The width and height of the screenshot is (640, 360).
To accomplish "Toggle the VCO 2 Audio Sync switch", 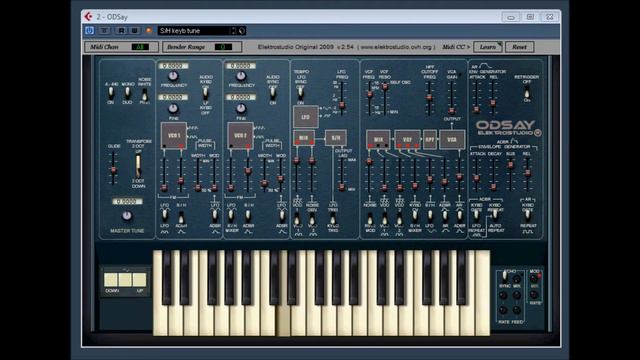I will click(x=273, y=93).
